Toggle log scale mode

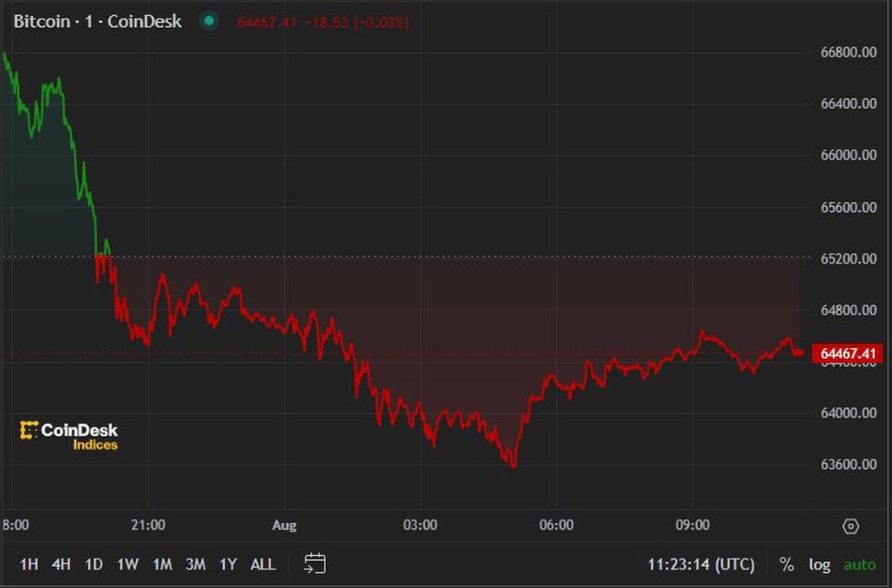coord(819,564)
